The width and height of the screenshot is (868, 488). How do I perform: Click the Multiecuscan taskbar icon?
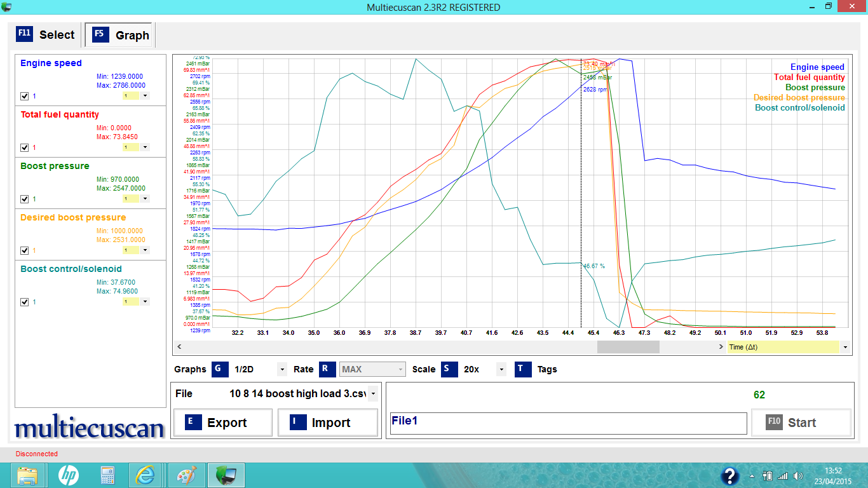pyautogui.click(x=226, y=475)
